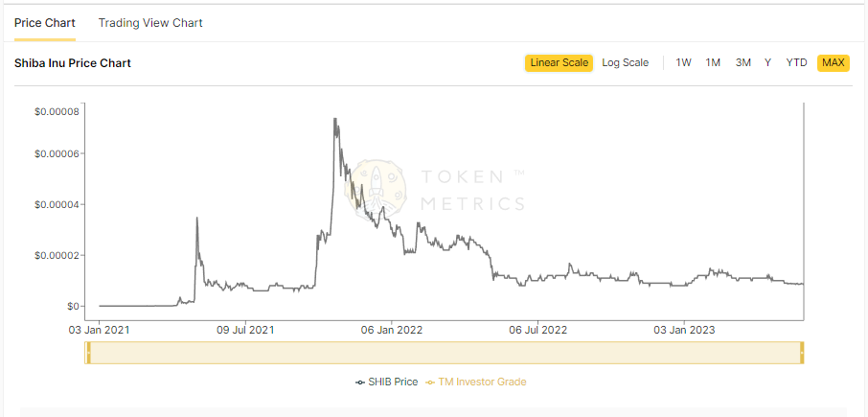The image size is (868, 417).
Task: Click the Shiba Inu Price Chart heading
Action: 73,63
